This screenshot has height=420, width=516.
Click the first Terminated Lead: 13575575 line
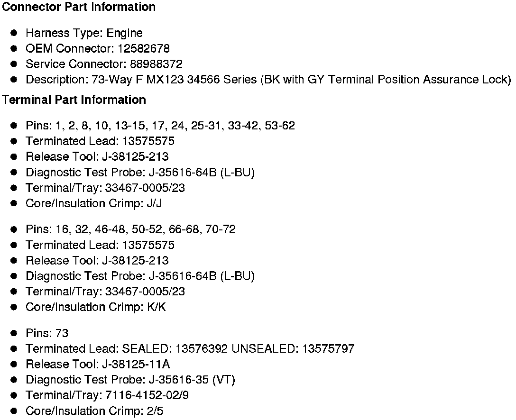pos(100,141)
